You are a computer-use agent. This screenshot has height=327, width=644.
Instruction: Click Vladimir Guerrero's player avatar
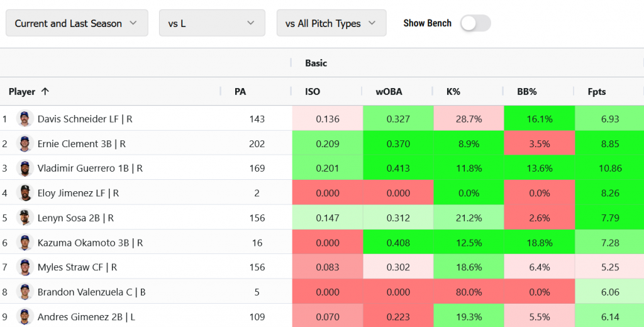pos(25,169)
